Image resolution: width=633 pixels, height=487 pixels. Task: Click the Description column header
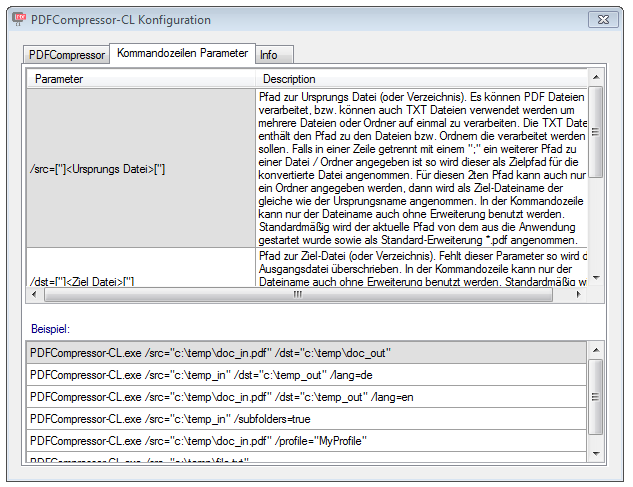coord(421,79)
